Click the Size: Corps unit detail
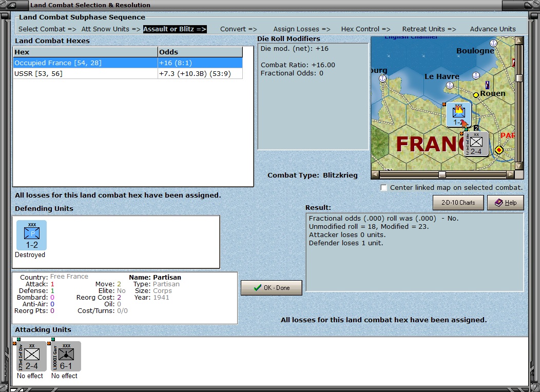 (x=153, y=290)
